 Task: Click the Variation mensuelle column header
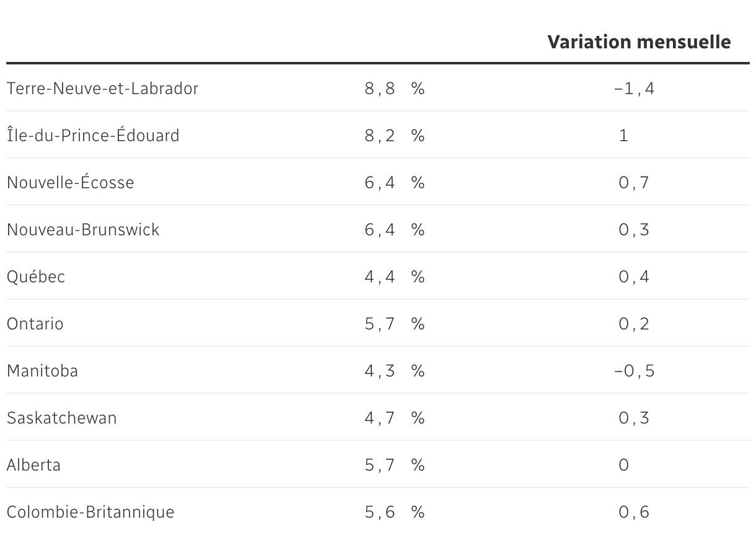coord(639,42)
